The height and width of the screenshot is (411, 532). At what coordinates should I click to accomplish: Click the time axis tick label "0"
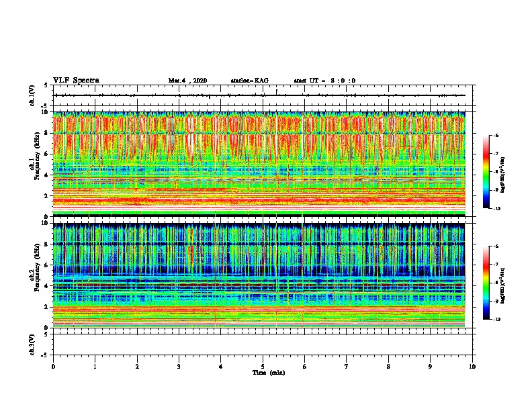[53, 366]
